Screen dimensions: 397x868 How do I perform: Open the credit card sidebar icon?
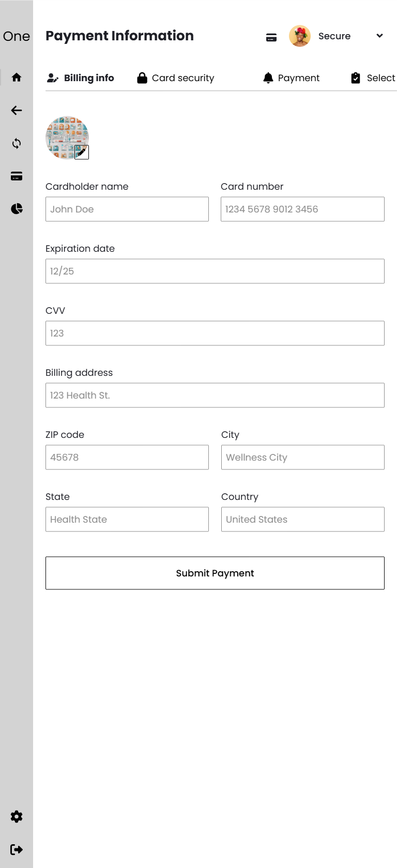click(x=17, y=176)
